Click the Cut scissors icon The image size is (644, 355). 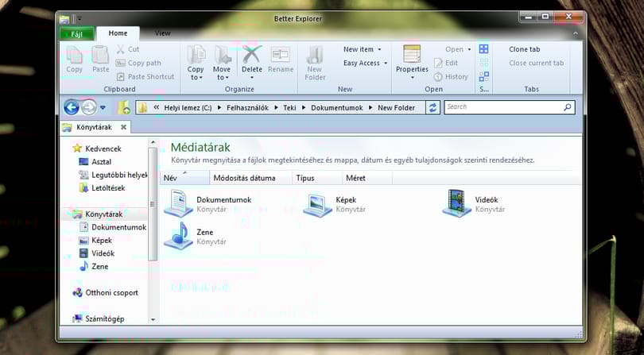120,49
